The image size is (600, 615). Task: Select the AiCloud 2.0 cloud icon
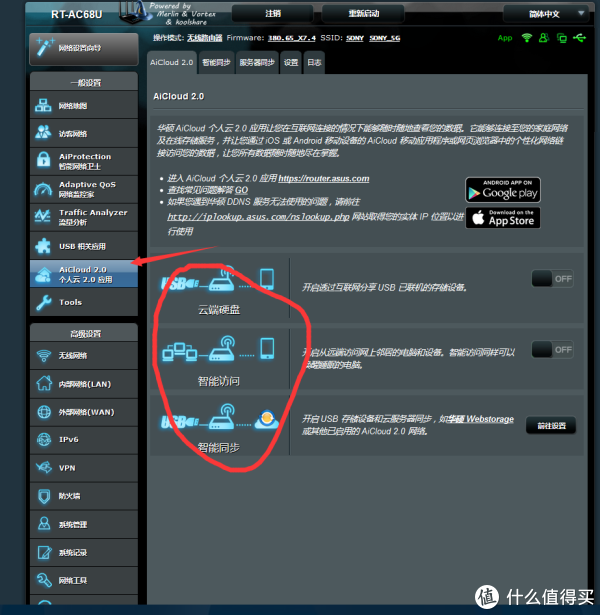43,274
